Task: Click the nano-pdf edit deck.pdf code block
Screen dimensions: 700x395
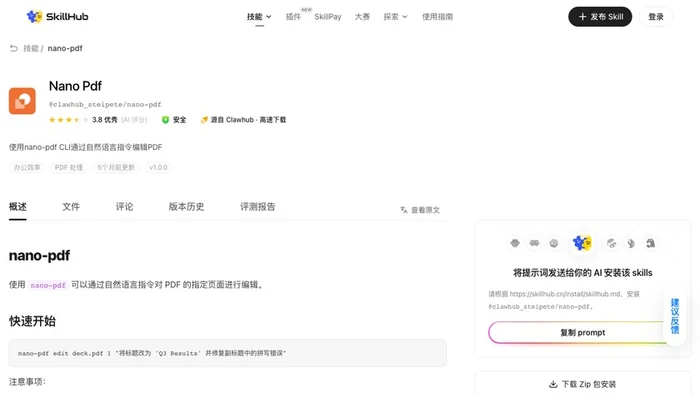Action: (228, 353)
